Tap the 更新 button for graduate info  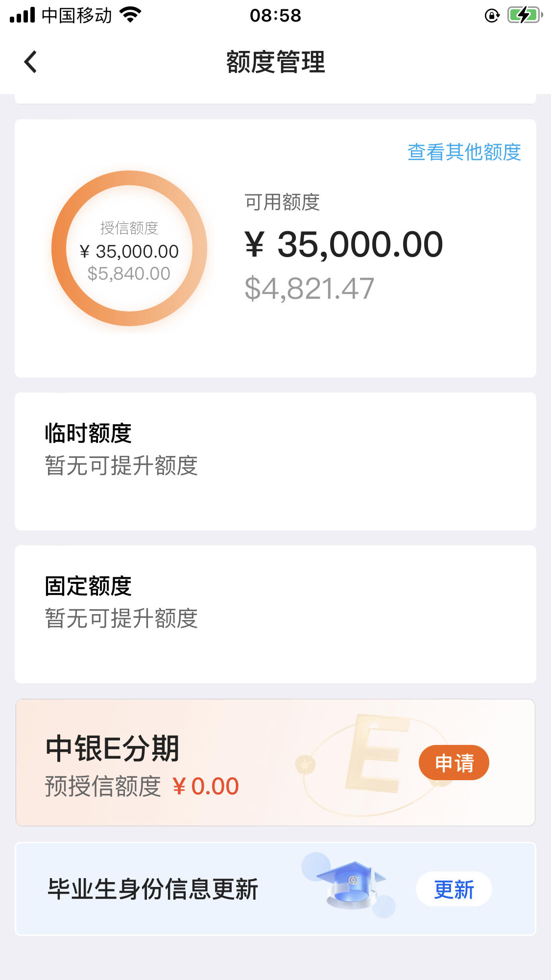454,889
